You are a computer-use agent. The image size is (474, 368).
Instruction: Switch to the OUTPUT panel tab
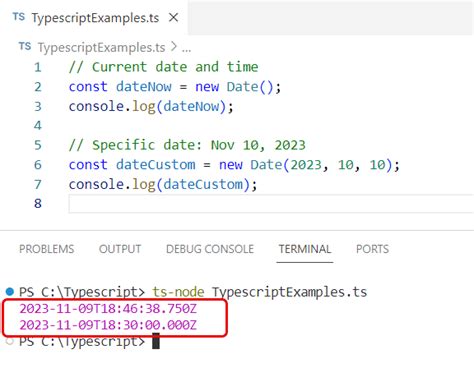[x=120, y=249]
